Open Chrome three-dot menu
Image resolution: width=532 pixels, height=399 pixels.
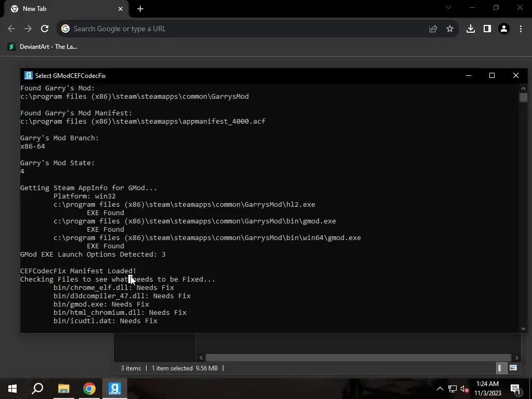tap(521, 29)
